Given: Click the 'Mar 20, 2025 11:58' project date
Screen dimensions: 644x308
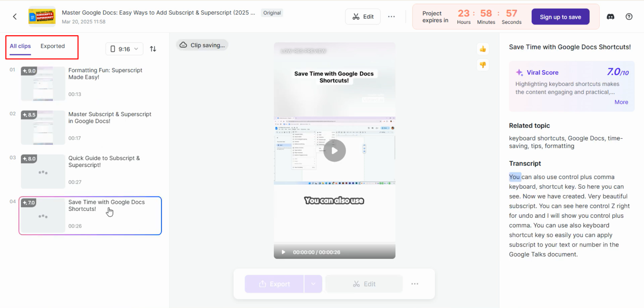Looking at the screenshot, I should (84, 21).
